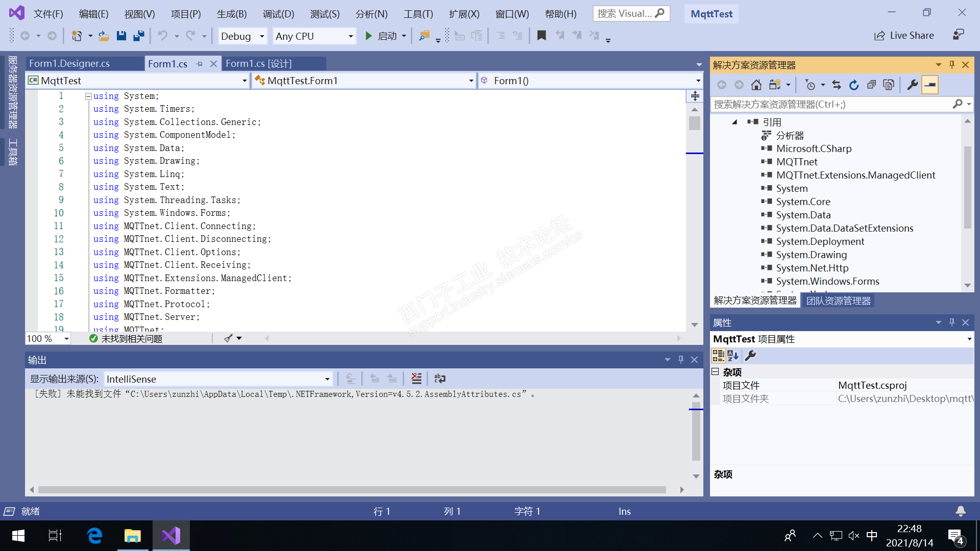This screenshot has width=980, height=551.
Task: Click the Live Share button
Action: (x=904, y=36)
